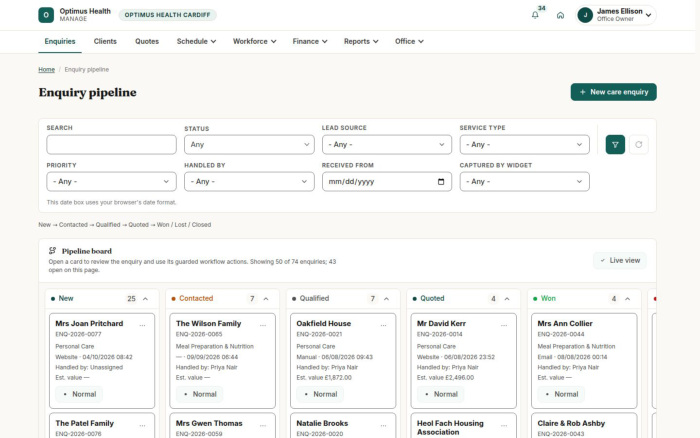Open Mrs Joan Pritchard enquiry card
700x438 pixels.
(x=102, y=361)
